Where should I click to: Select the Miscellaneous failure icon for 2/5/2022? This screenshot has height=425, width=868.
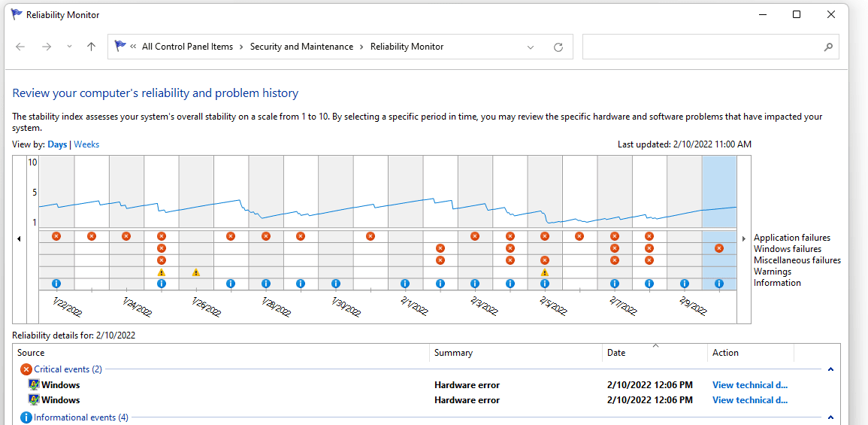coord(545,260)
